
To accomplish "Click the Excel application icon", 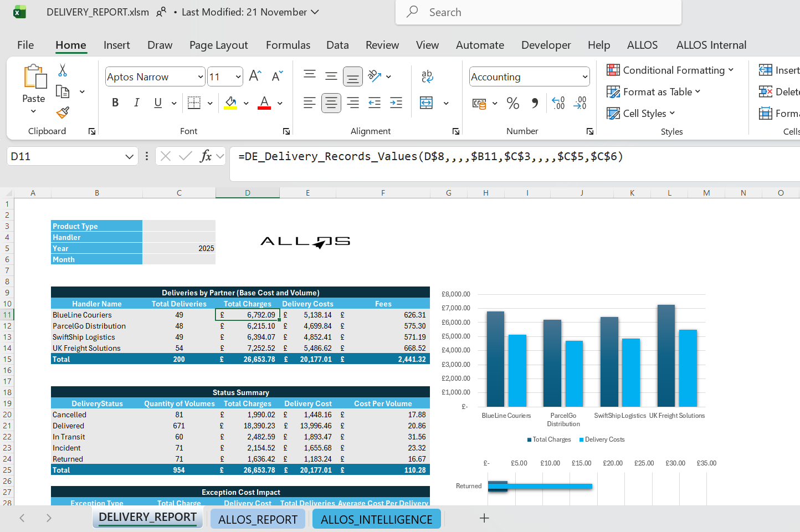I will pos(19,12).
